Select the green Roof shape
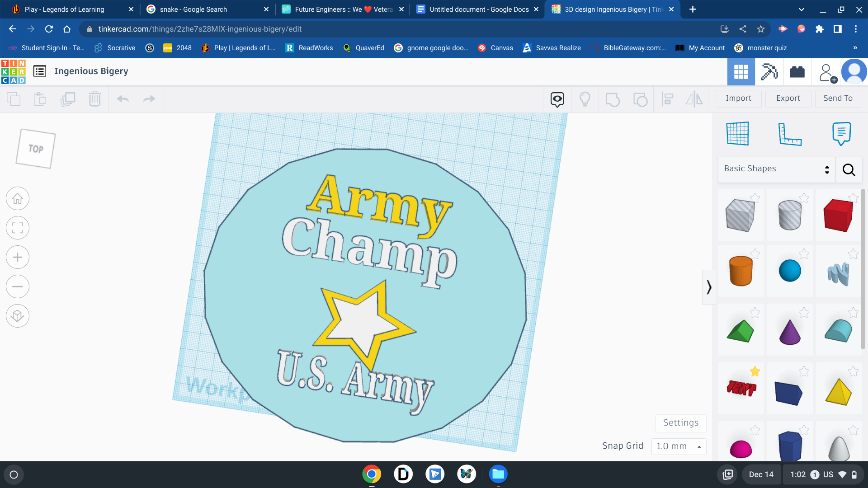This screenshot has height=488, width=868. point(740,332)
